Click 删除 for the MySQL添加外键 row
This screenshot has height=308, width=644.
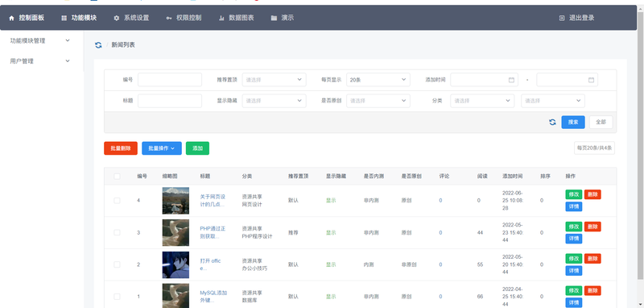click(x=592, y=291)
